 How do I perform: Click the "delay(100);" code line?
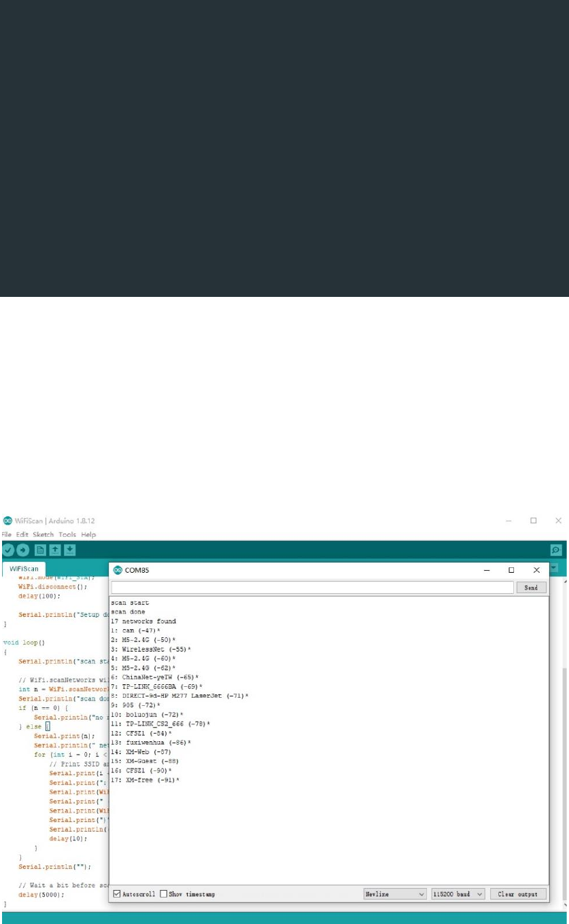(39, 596)
